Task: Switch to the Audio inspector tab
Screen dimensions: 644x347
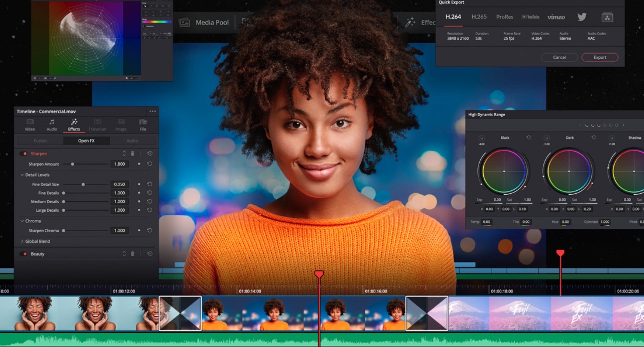Action: (52, 125)
